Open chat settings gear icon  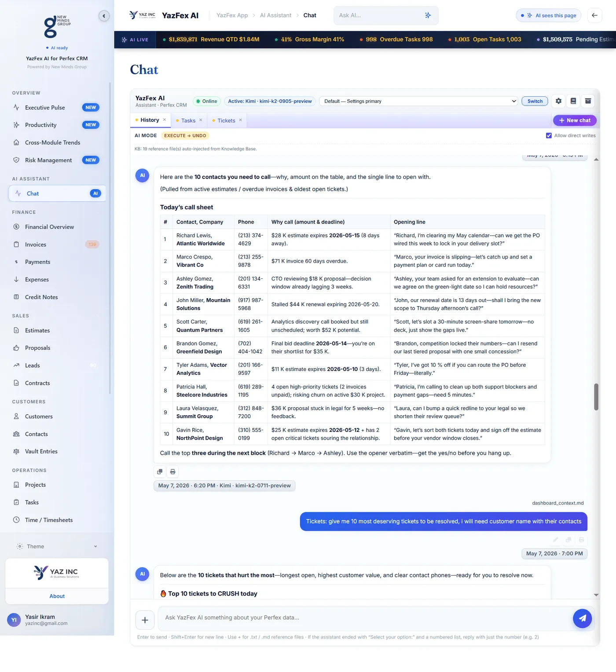click(558, 101)
